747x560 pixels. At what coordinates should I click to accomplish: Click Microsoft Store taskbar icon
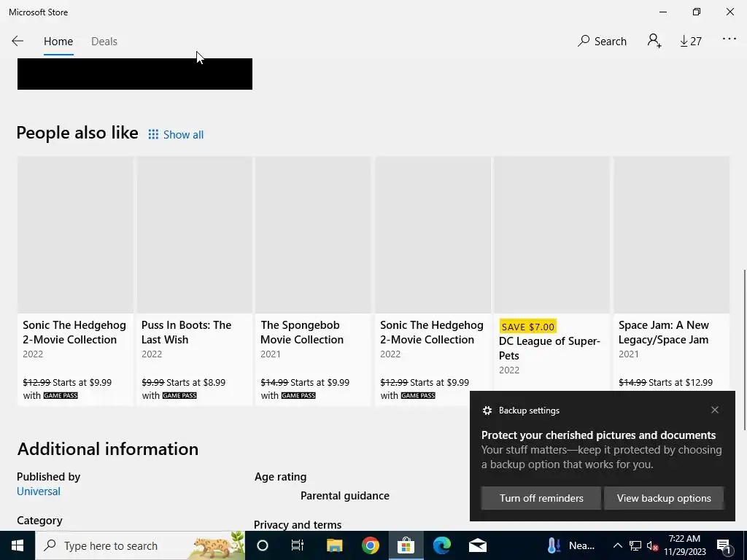[x=406, y=545]
